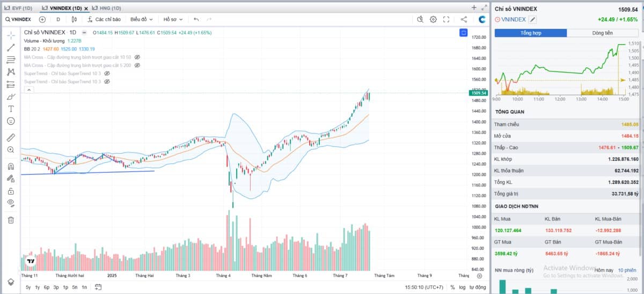This screenshot has height=294, width=644.
Task: Open the quick search magnifier icon
Action: tap(421, 19)
